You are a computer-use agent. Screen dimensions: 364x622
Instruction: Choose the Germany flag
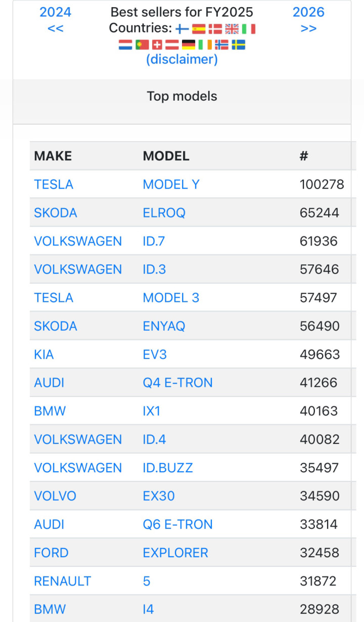coord(189,45)
